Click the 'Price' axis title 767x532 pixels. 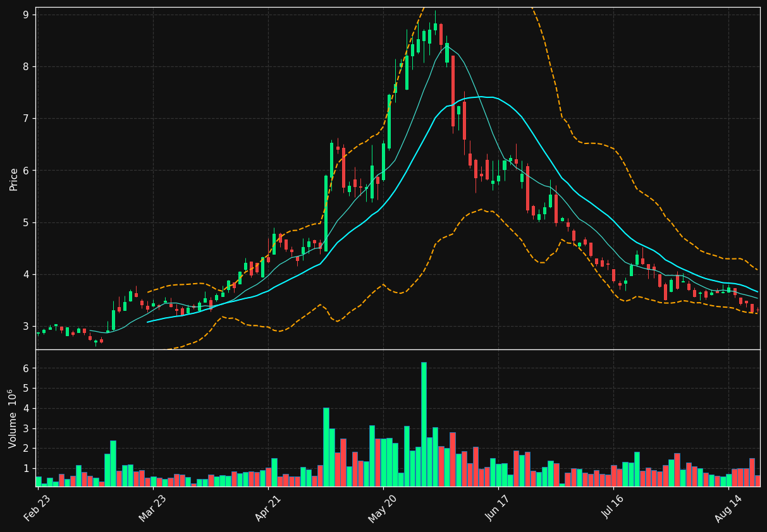(13, 179)
